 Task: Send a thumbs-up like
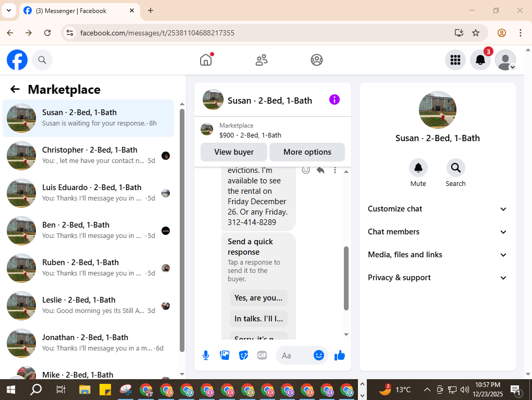[x=340, y=355]
